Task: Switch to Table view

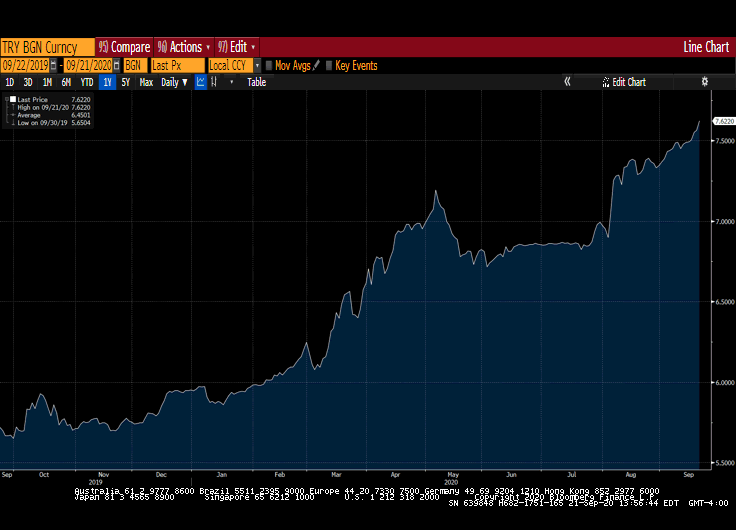Action: click(x=257, y=82)
